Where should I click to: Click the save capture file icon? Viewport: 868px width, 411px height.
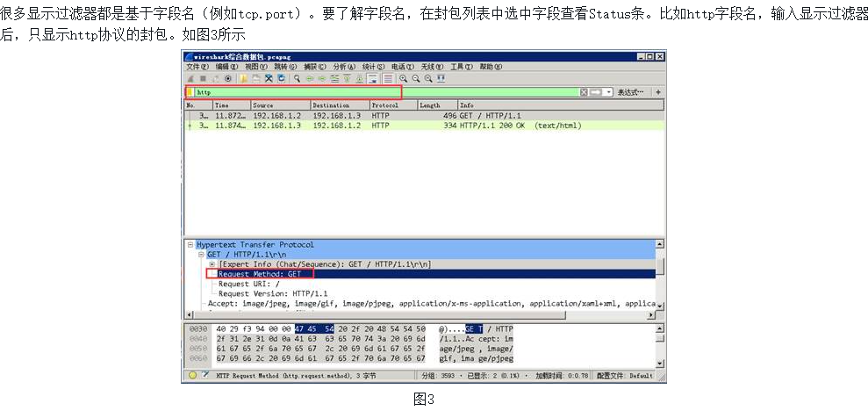pos(257,79)
